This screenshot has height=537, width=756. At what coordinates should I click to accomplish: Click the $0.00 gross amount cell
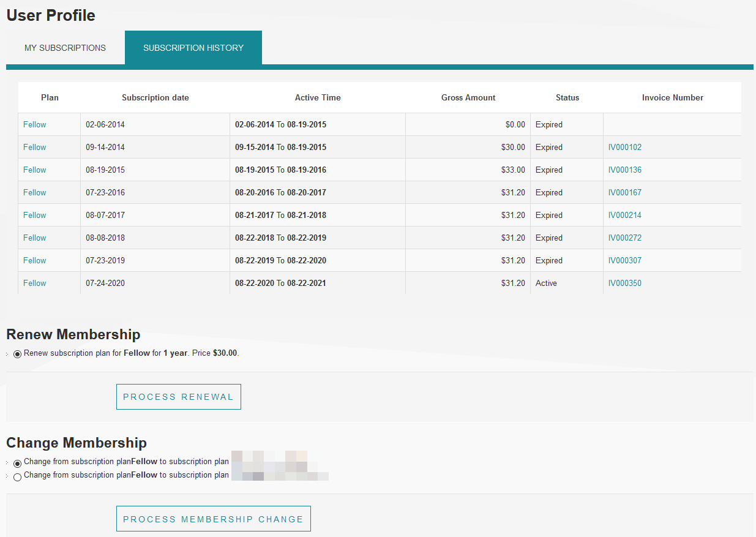coord(468,124)
